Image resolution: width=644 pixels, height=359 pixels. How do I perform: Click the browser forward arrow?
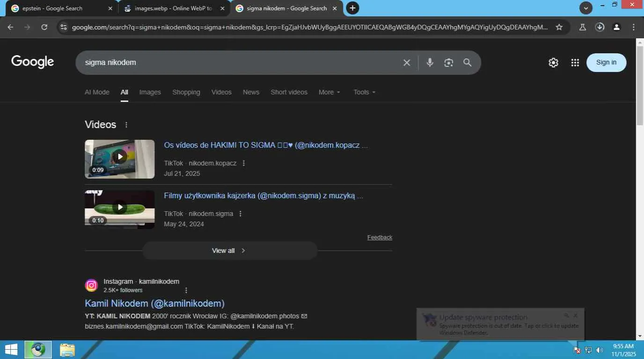27,27
